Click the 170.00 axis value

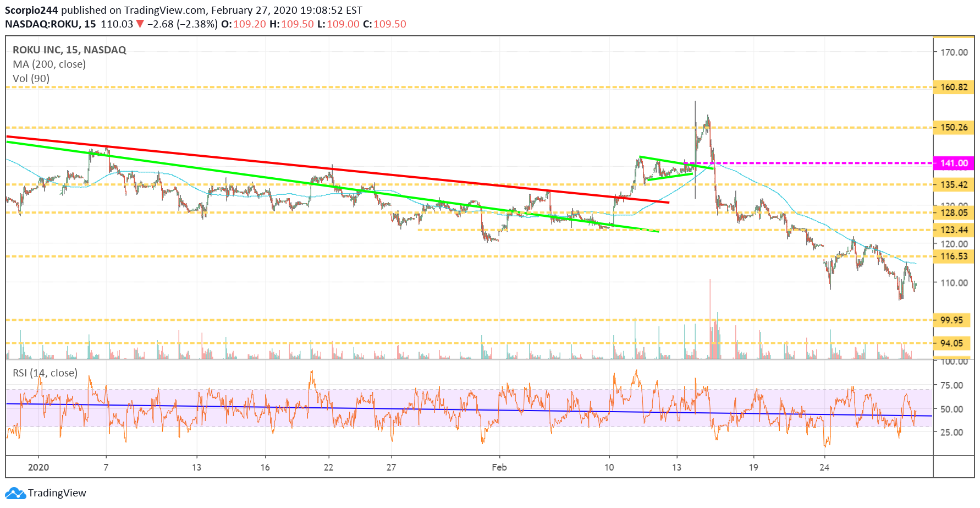click(x=954, y=52)
